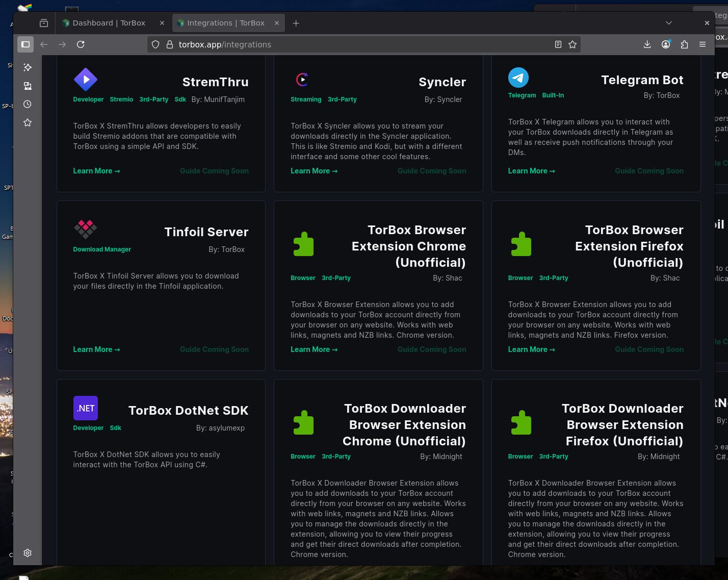Screen dimensions: 728x580
Task: Go back to previous page
Action: point(44,44)
